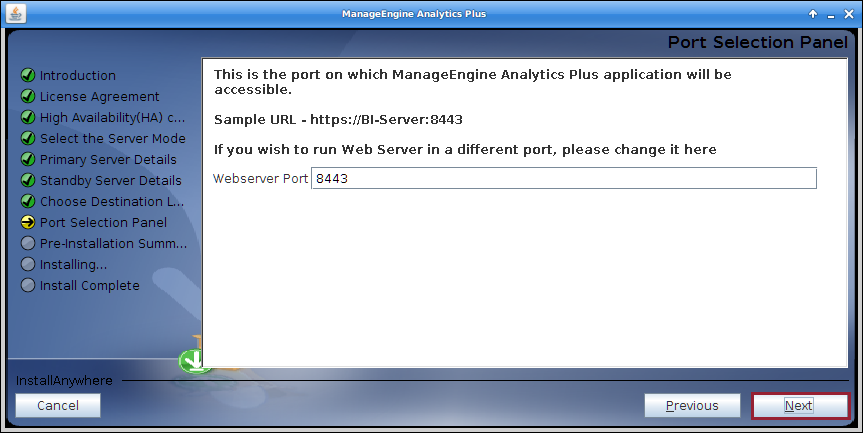Click grey circle beside Installing...
Viewport: 863px width, 433px height.
click(x=28, y=264)
